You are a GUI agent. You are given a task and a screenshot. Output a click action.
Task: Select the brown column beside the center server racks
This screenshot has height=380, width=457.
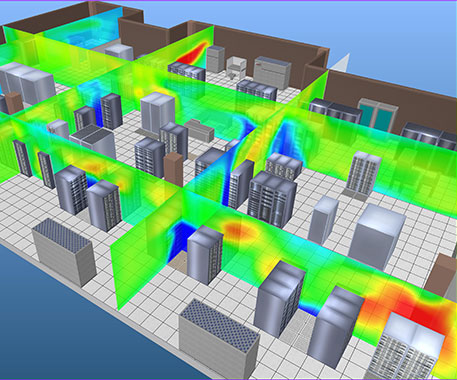(x=173, y=169)
